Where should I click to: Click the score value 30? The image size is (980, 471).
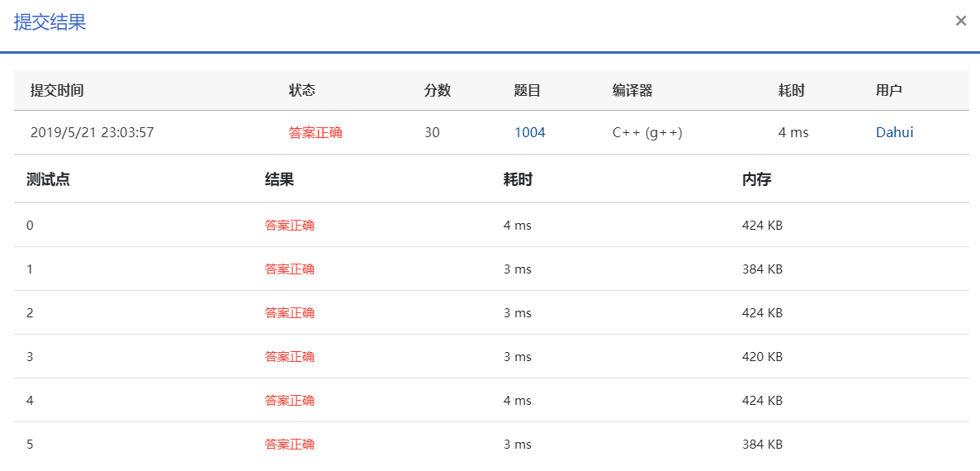[432, 132]
